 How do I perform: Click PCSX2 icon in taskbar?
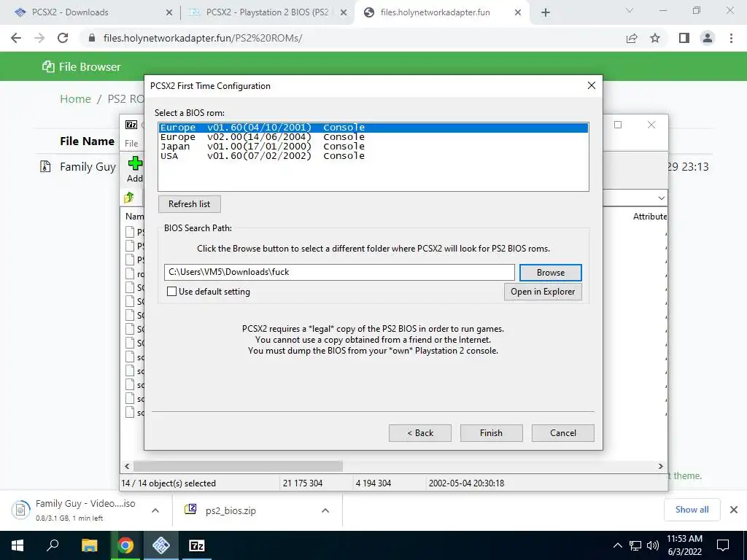(x=161, y=545)
